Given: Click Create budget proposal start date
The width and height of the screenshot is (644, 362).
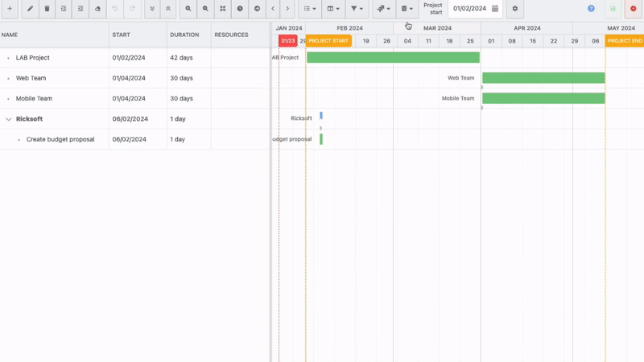Looking at the screenshot, I should 129,139.
